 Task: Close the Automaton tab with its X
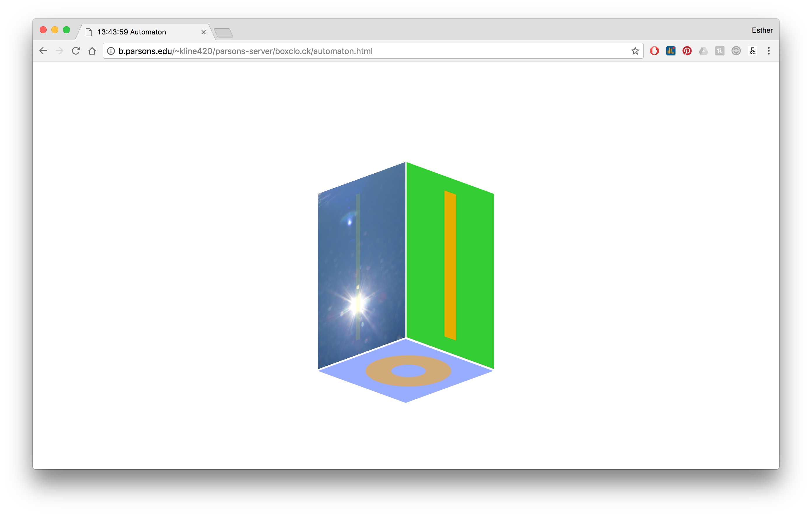tap(203, 32)
